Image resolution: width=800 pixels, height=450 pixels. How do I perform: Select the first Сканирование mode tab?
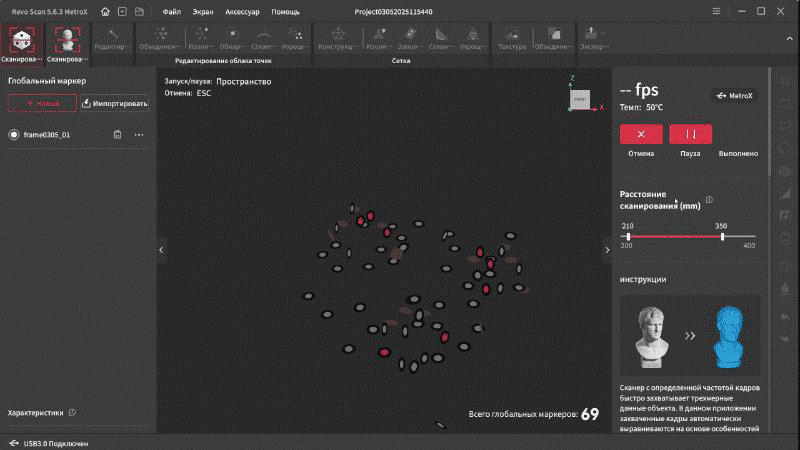22,40
